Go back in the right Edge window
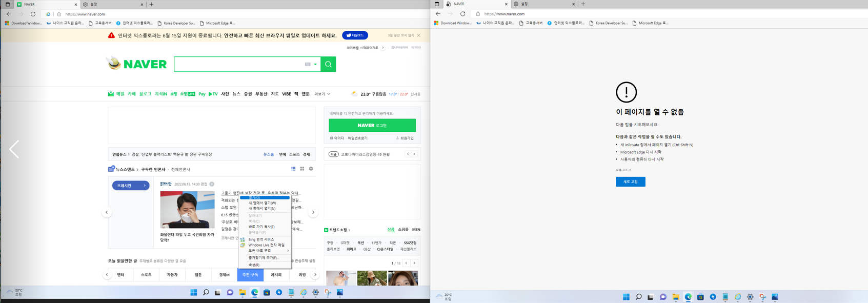Image resolution: width=868 pixels, height=303 pixels. 438,14
